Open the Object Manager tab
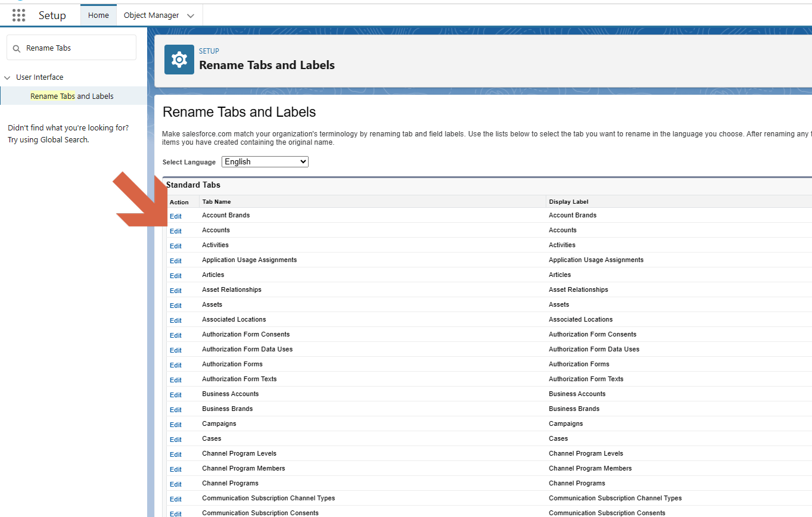The width and height of the screenshot is (812, 517). point(151,15)
